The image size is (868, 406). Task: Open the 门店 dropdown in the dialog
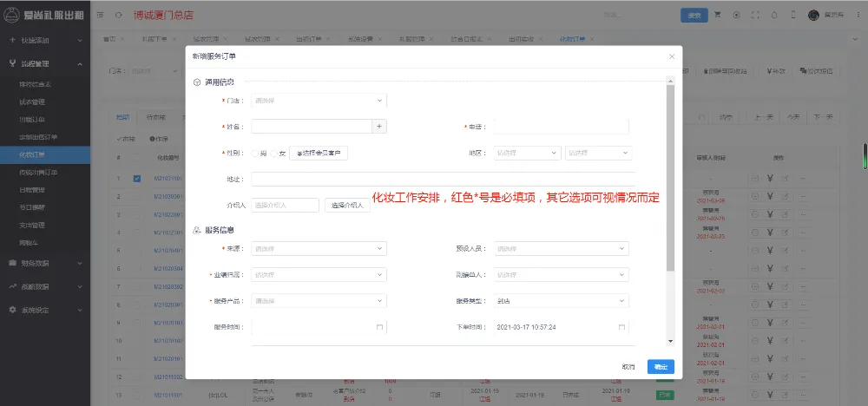tap(318, 101)
